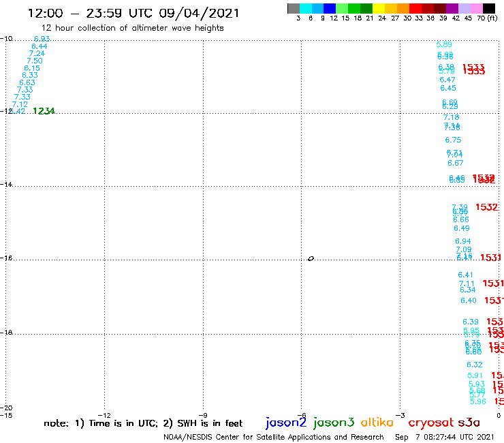Click the purple swatch in the color scale

pos(452,8)
